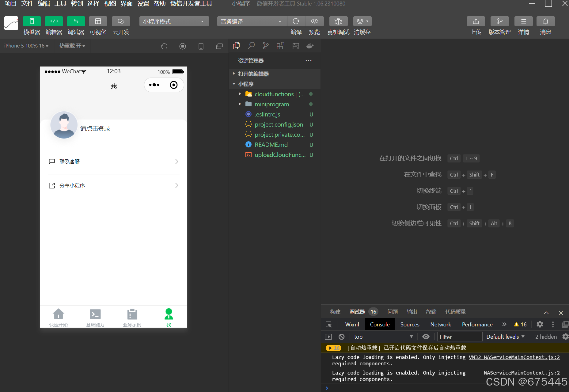The width and height of the screenshot is (569, 392).
Task: Toggle the 模拟器 simulator panel button
Action: pyautogui.click(x=32, y=21)
